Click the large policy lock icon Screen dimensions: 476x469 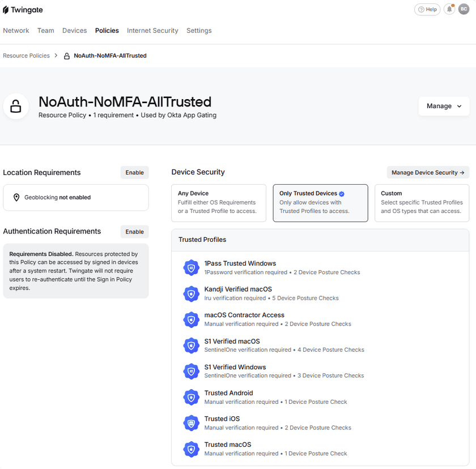16,106
